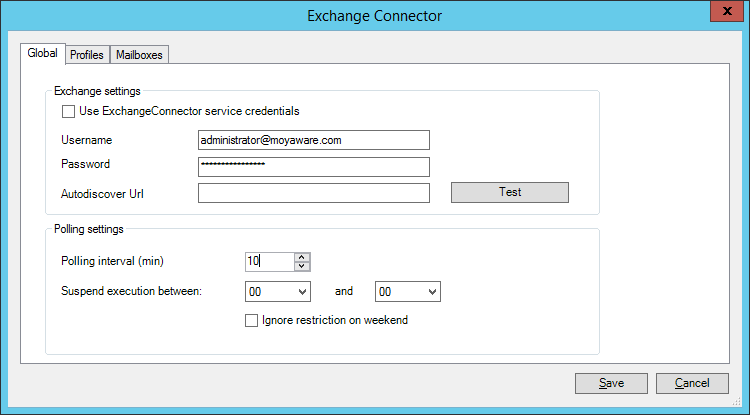This screenshot has height=415, width=750.
Task: Increase polling interval with up arrow
Action: [x=302, y=257]
